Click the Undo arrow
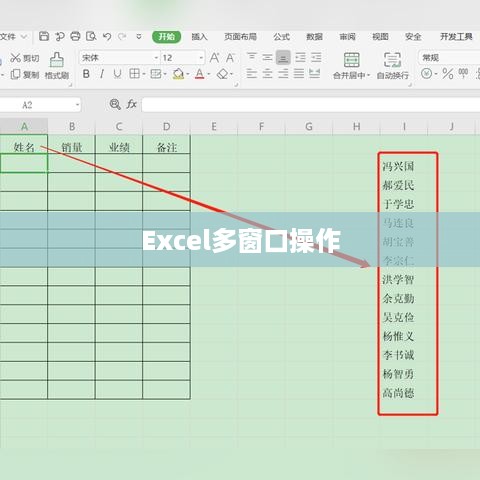 (x=107, y=36)
